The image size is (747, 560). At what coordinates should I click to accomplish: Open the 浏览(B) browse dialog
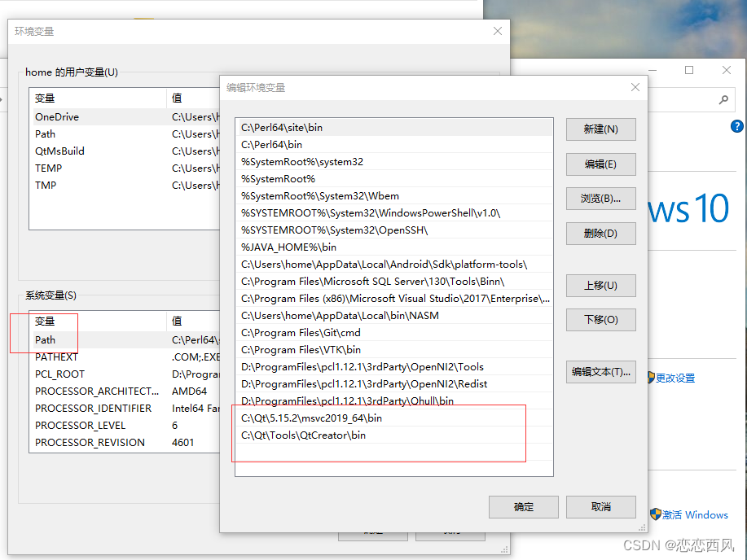(x=600, y=199)
